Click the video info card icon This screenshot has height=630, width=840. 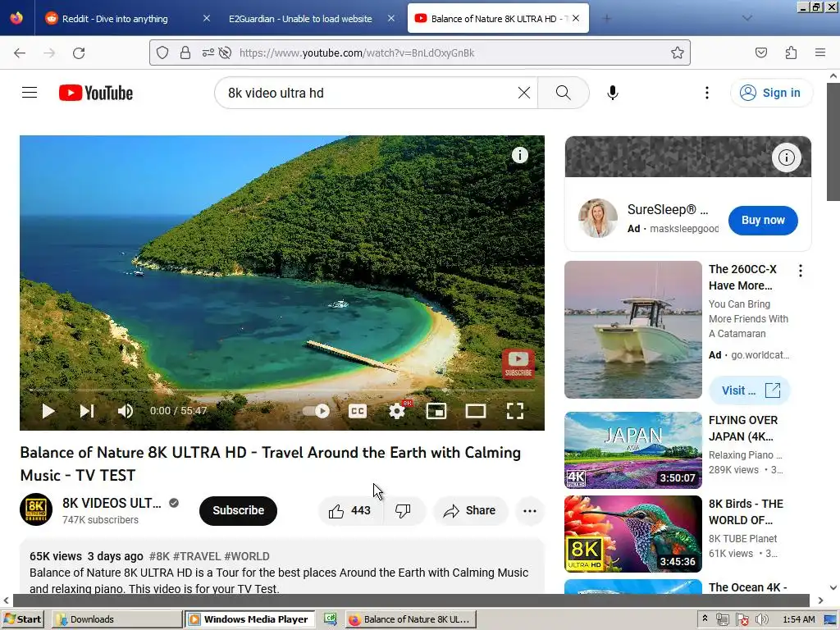[519, 155]
